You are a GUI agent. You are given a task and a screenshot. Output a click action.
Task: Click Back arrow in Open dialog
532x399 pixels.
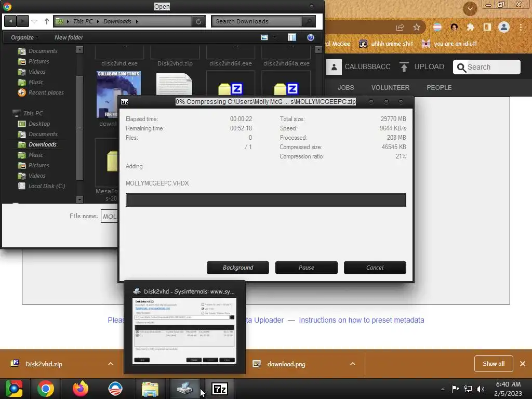click(10, 21)
